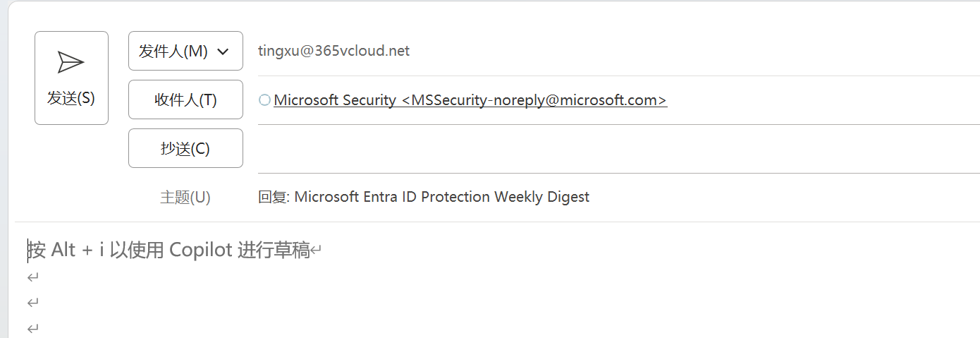Select the Microsoft Security recipient name

(x=335, y=100)
